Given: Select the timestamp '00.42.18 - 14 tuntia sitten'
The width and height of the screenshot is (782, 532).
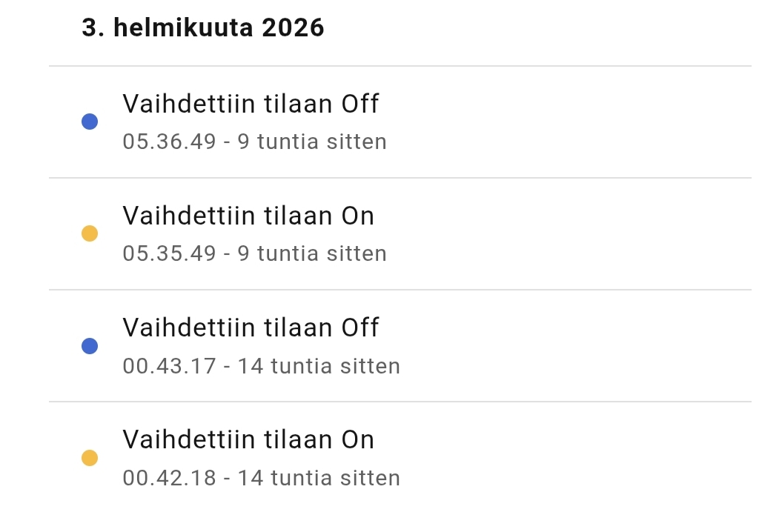Looking at the screenshot, I should (x=262, y=478).
